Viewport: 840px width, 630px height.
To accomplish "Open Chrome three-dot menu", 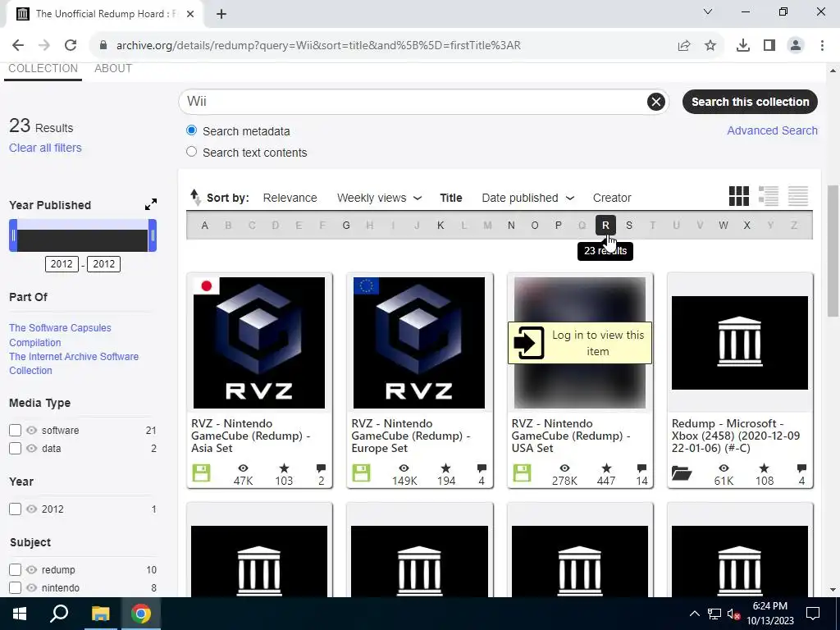I will coord(822,45).
